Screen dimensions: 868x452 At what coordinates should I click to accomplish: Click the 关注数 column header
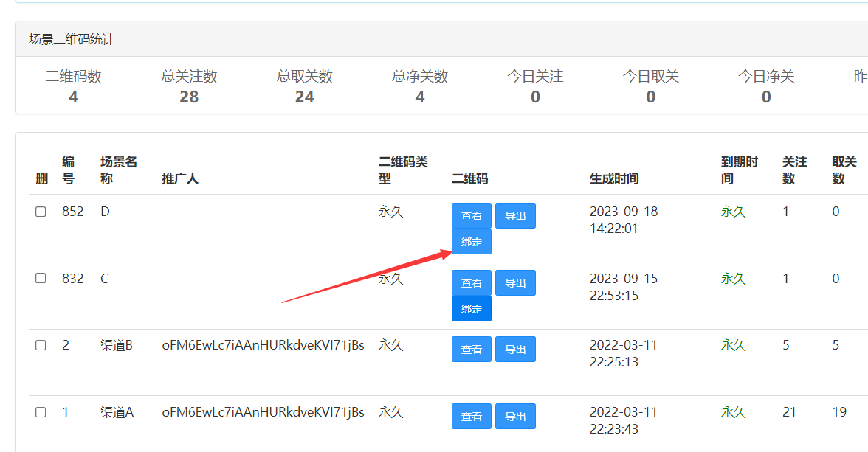(795, 170)
